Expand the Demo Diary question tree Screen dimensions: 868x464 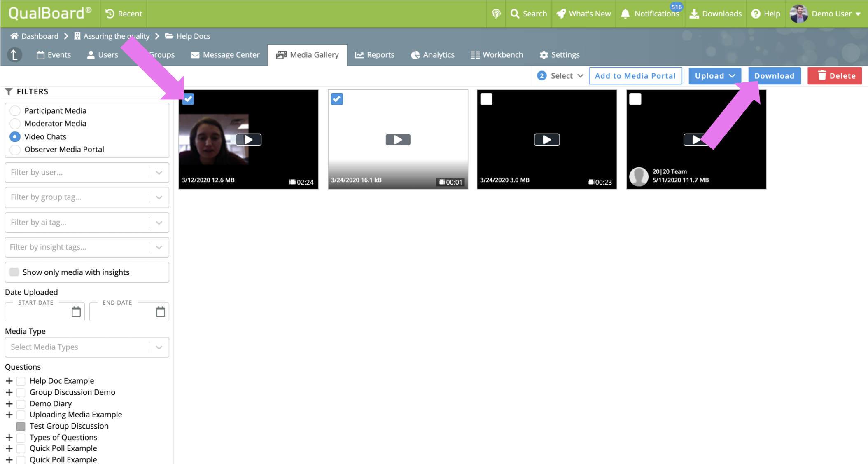pyautogui.click(x=9, y=403)
